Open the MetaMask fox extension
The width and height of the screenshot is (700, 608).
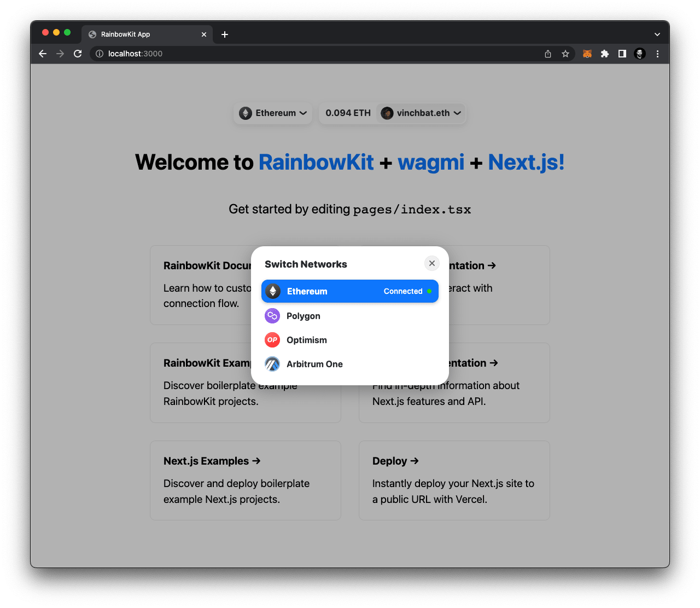587,54
